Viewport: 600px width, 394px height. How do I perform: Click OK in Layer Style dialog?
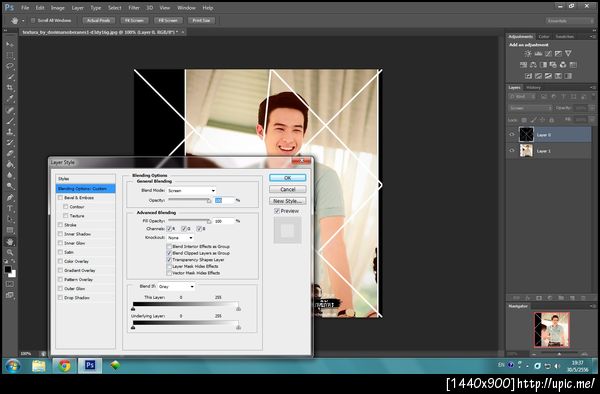287,178
